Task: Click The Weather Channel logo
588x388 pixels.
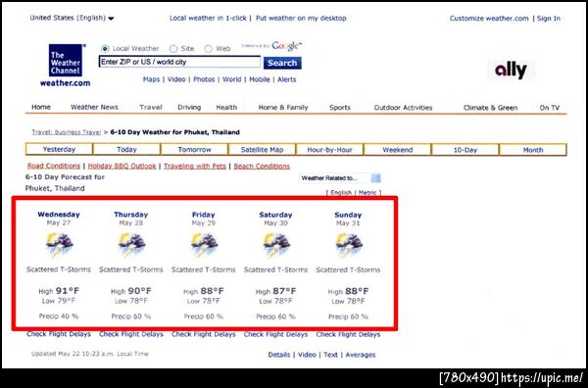Action: pyautogui.click(x=66, y=61)
